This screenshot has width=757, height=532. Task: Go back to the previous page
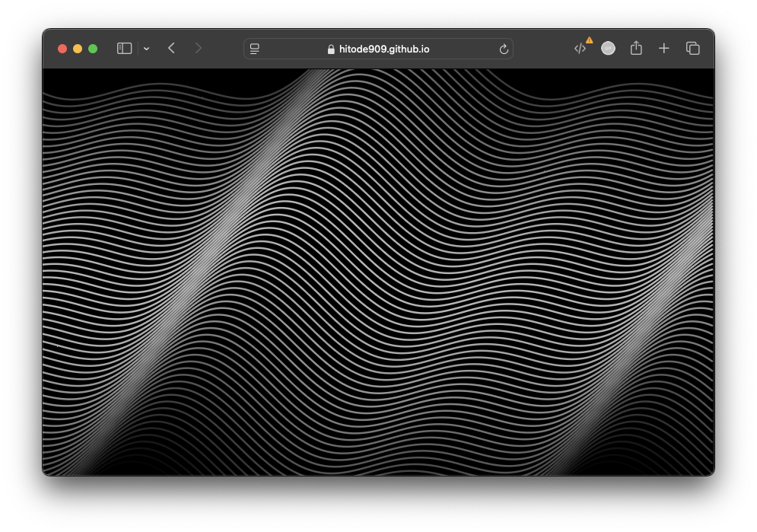(171, 48)
